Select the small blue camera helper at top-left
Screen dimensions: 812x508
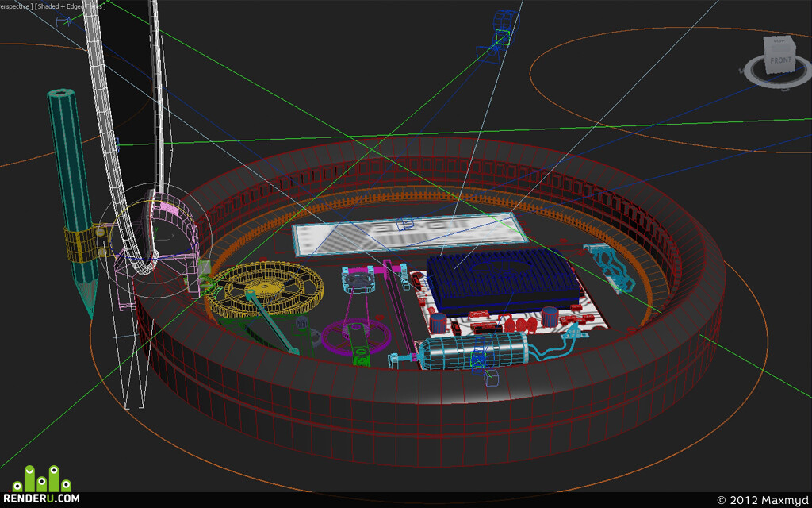click(64, 21)
